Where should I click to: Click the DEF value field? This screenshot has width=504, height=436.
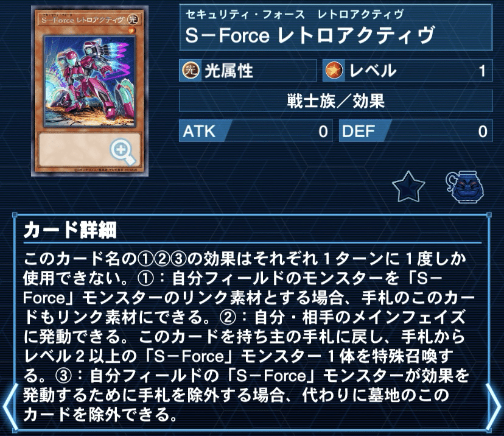(416, 131)
